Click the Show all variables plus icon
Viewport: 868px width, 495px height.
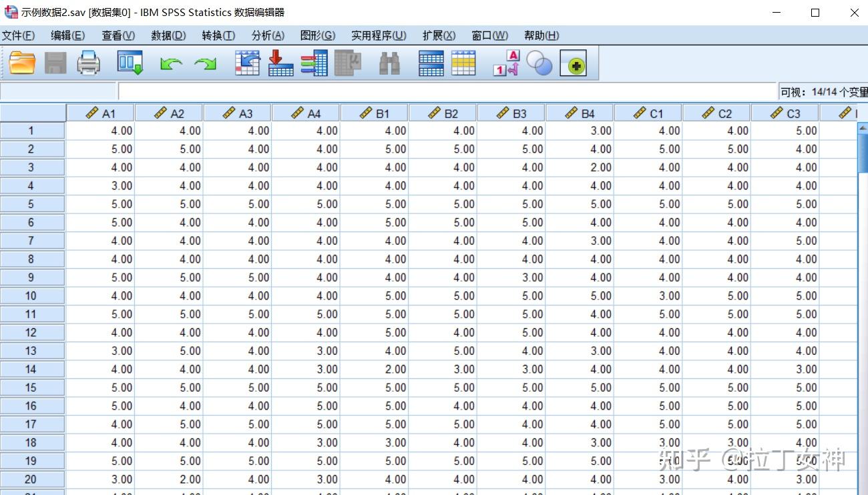(x=573, y=63)
